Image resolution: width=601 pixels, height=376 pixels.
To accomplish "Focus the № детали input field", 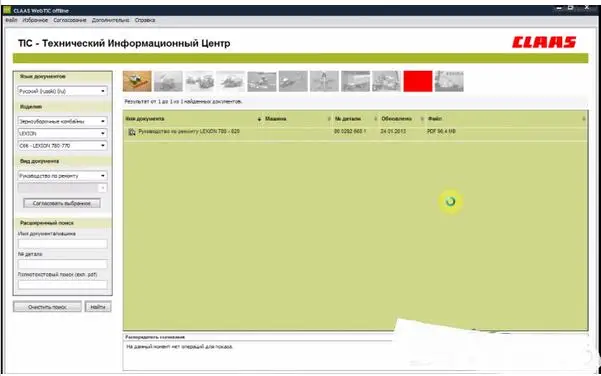I will pos(62,264).
